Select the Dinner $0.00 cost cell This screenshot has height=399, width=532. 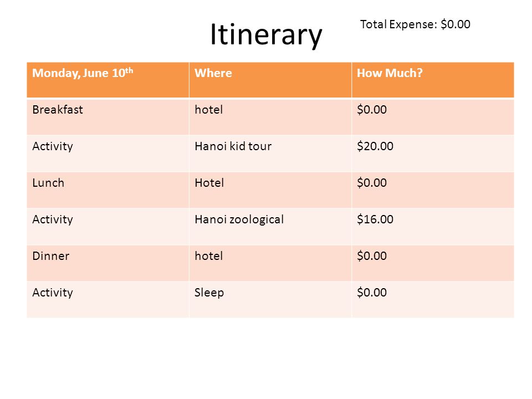pos(433,263)
